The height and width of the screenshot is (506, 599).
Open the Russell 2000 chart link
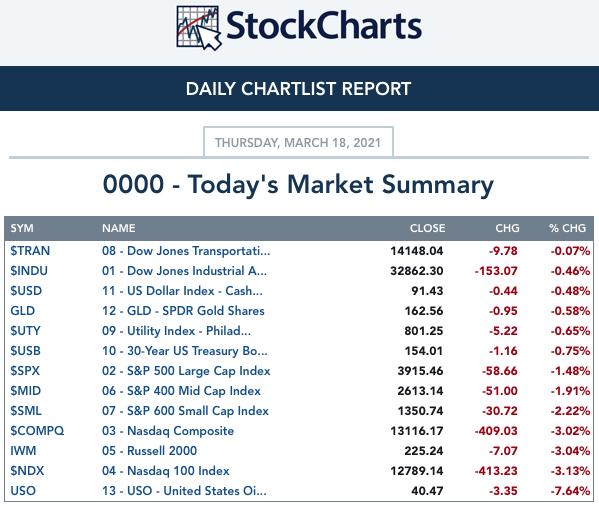point(149,451)
